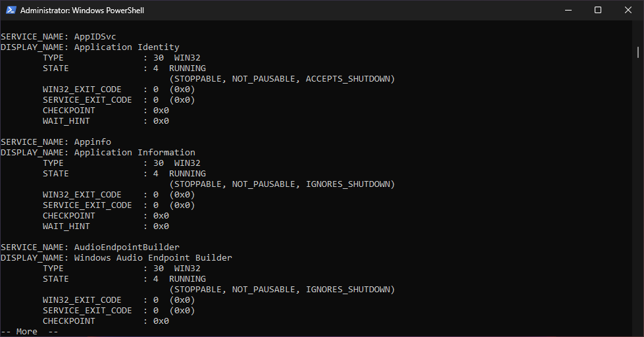Click the '-- More --' prompt
644x337 pixels.
point(30,332)
